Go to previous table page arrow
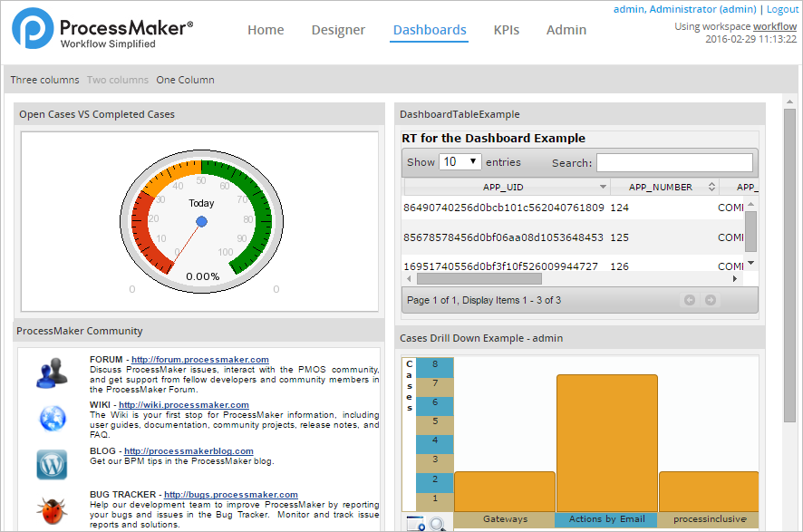The height and width of the screenshot is (532, 803). [x=690, y=300]
